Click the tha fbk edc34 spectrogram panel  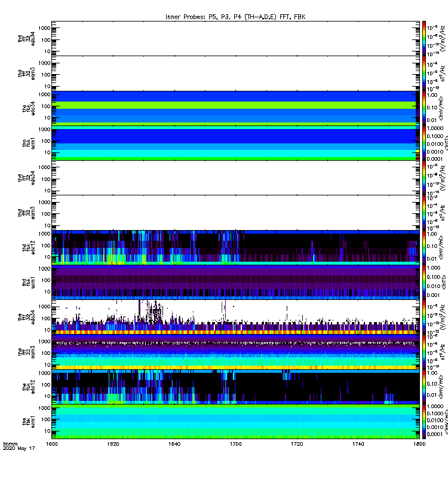[x=235, y=108]
